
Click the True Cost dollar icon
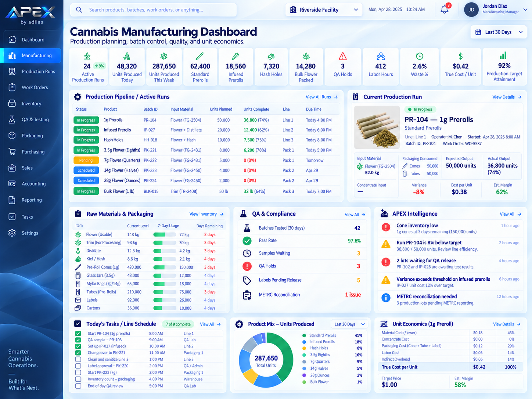tap(460, 56)
